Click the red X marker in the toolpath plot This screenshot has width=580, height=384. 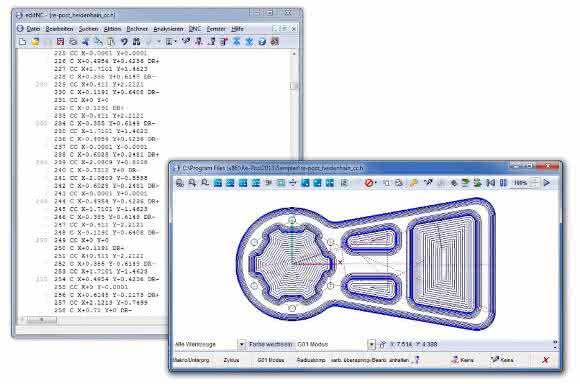[340, 262]
